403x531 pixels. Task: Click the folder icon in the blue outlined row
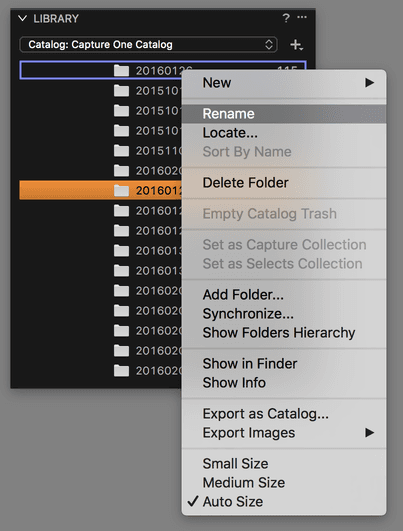click(x=121, y=71)
